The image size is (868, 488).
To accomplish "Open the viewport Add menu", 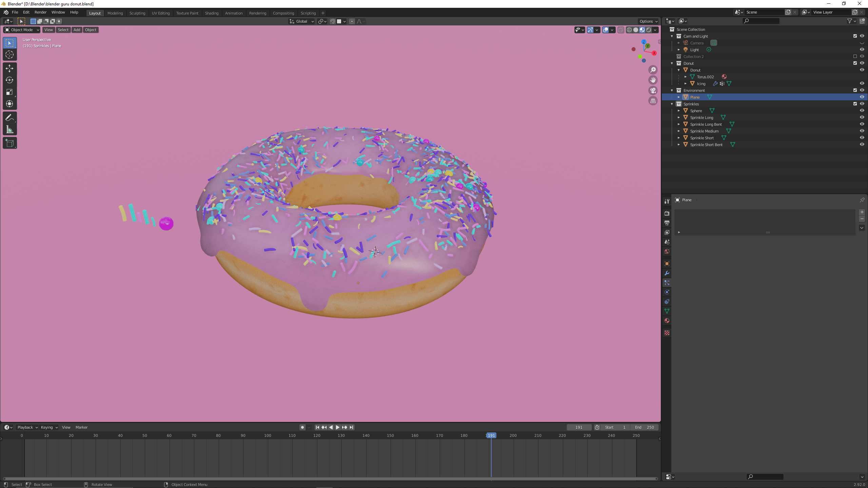I will [x=77, y=30].
